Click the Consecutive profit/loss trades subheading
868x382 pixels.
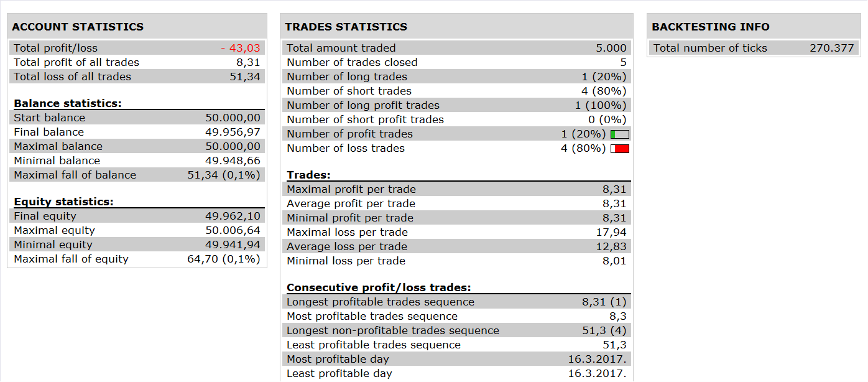click(x=379, y=287)
